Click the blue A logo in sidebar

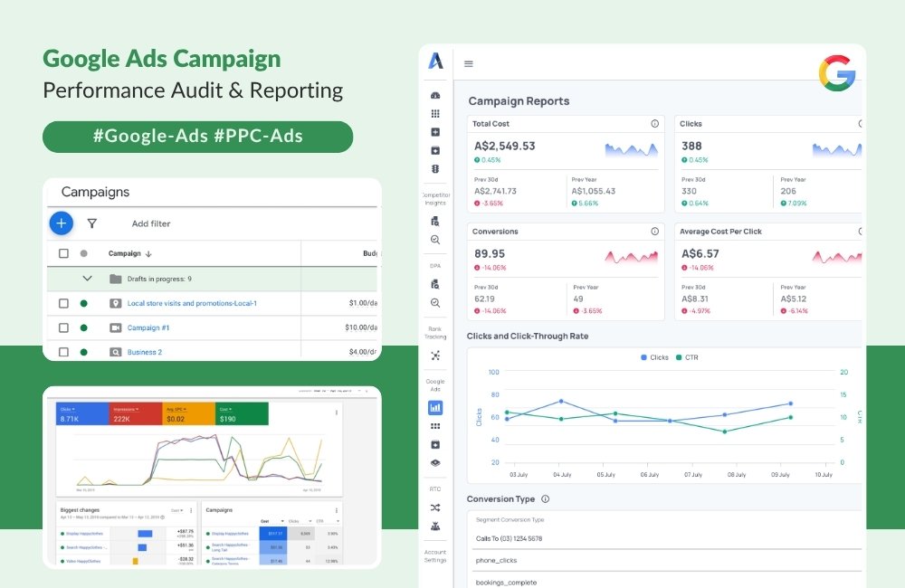(x=436, y=60)
